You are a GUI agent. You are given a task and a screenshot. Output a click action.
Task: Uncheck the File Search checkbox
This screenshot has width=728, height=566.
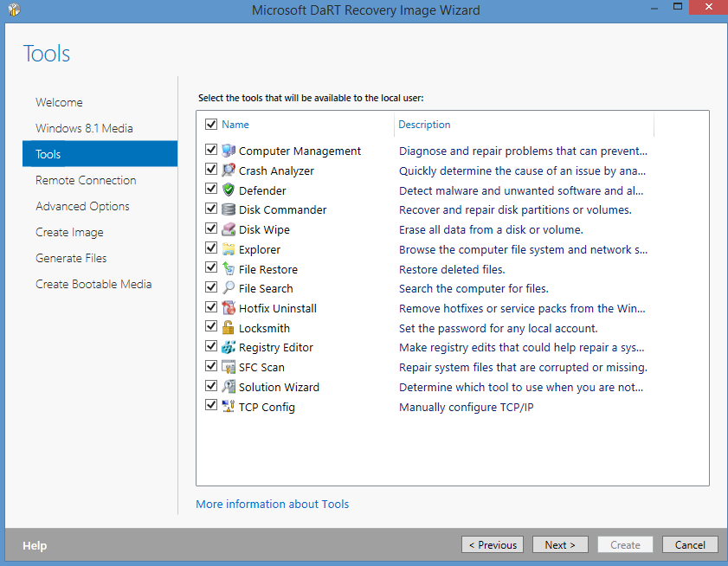pyautogui.click(x=211, y=287)
